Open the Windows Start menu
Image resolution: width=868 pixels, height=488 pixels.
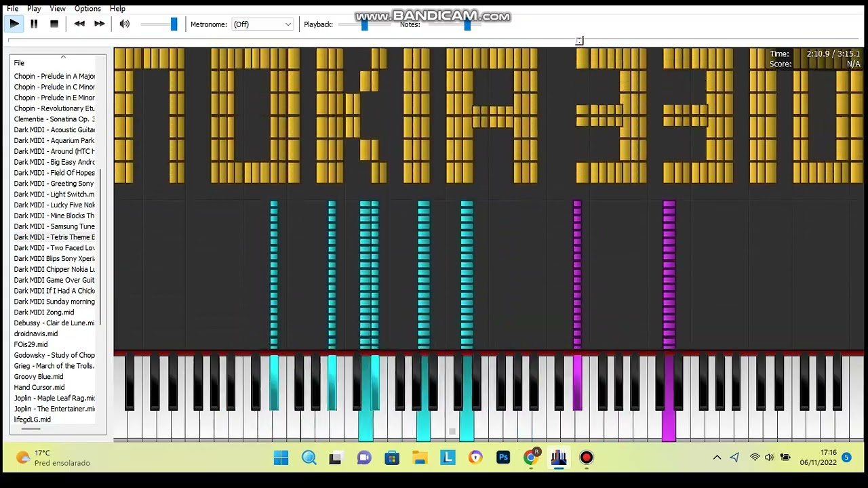tap(281, 458)
